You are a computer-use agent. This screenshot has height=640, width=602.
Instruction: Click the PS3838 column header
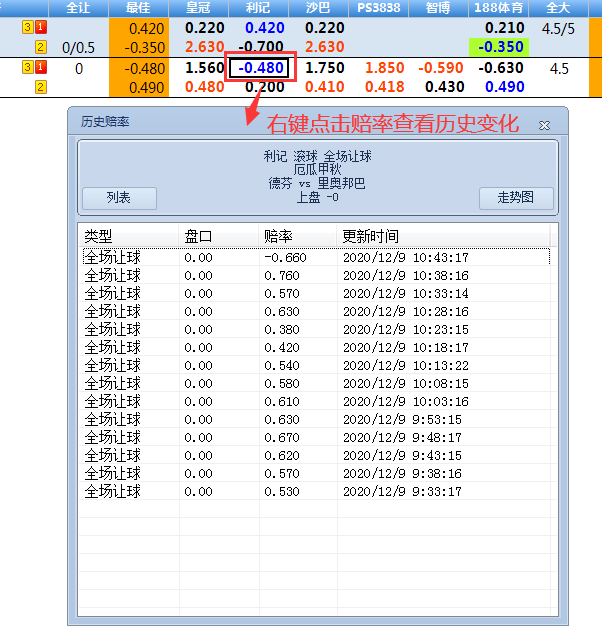pos(378,8)
